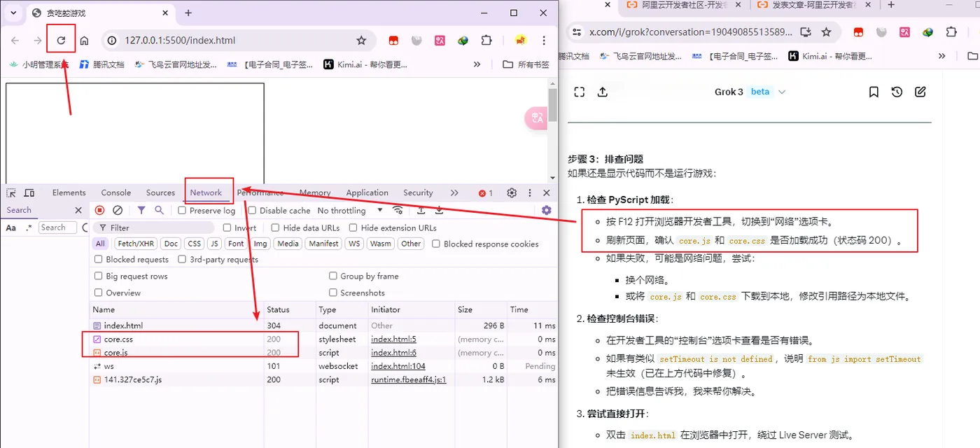This screenshot has width=980, height=448.
Task: Open fullscreen icon in the Grok window
Action: click(579, 92)
